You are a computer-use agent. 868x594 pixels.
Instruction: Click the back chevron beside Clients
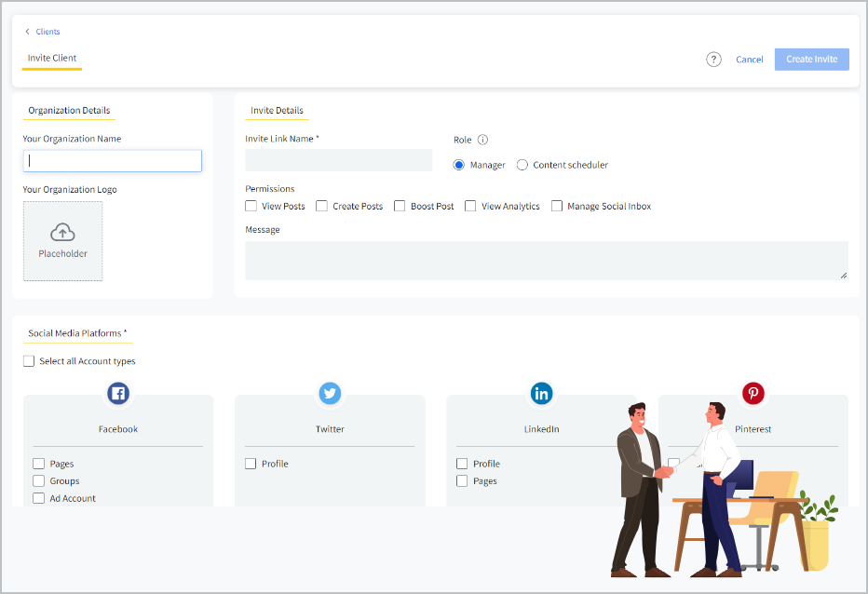(x=27, y=32)
